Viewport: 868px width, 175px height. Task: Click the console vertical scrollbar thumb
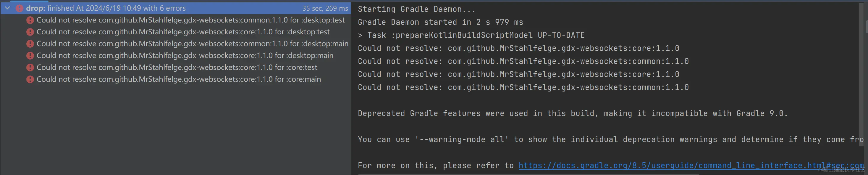(866, 27)
